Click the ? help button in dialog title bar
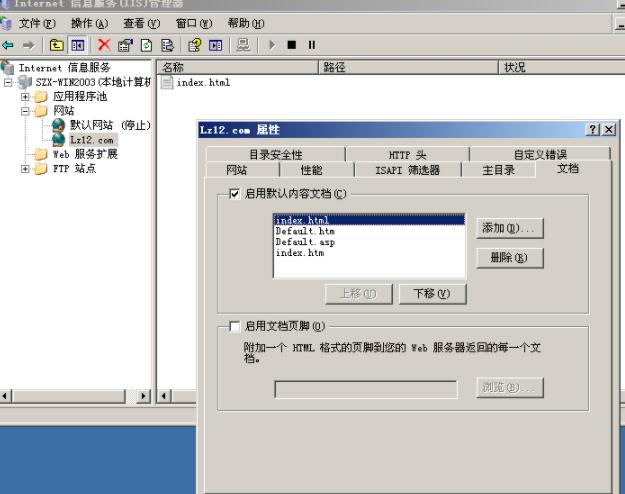Viewport: 625px width, 494px height. 593,129
